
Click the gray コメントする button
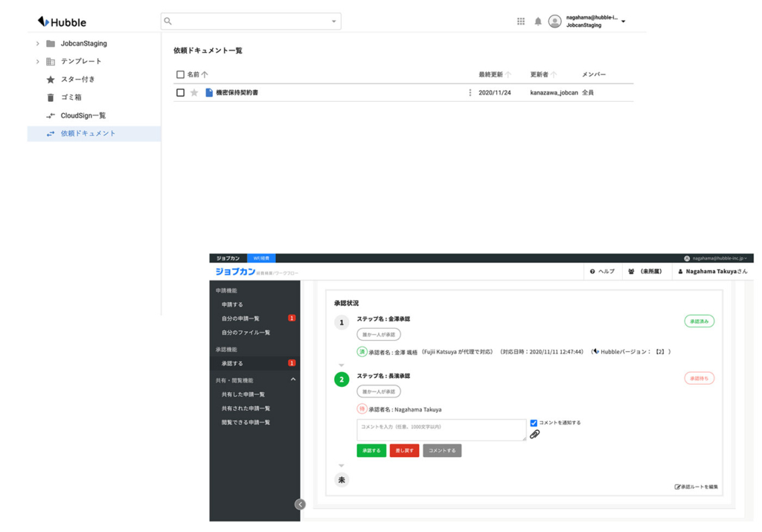coord(442,451)
